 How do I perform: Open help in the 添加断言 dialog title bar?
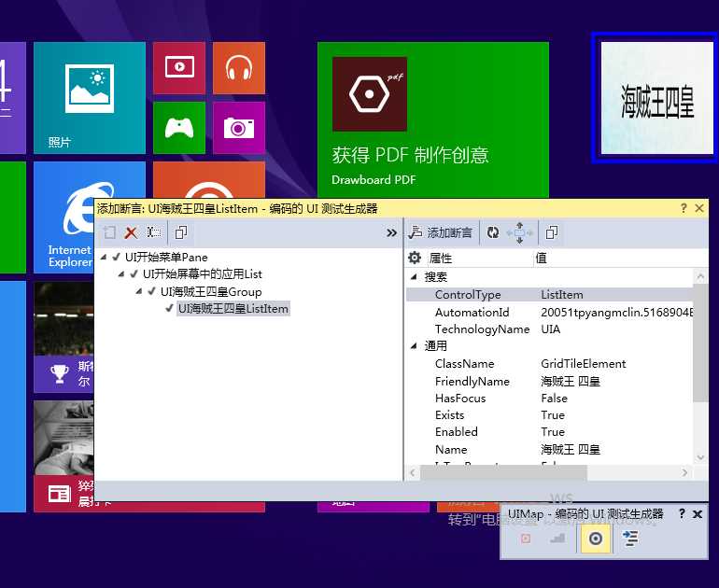(684, 208)
